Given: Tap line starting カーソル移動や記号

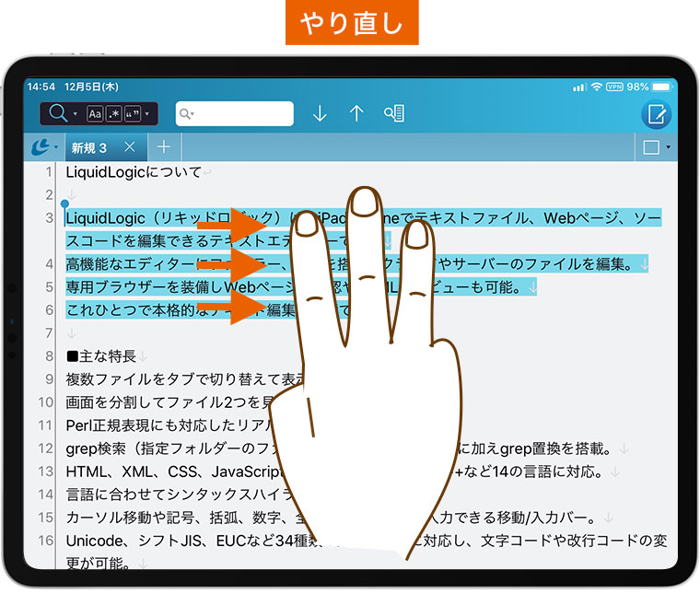Looking at the screenshot, I should 332,518.
